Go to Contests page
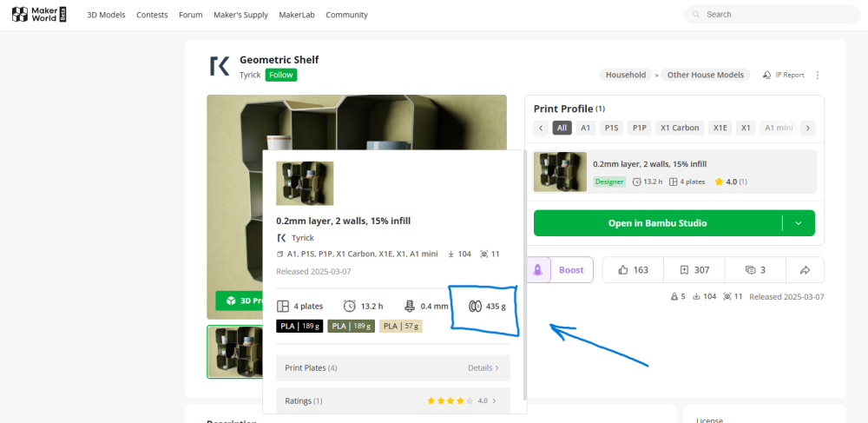868x423 pixels. pos(152,15)
